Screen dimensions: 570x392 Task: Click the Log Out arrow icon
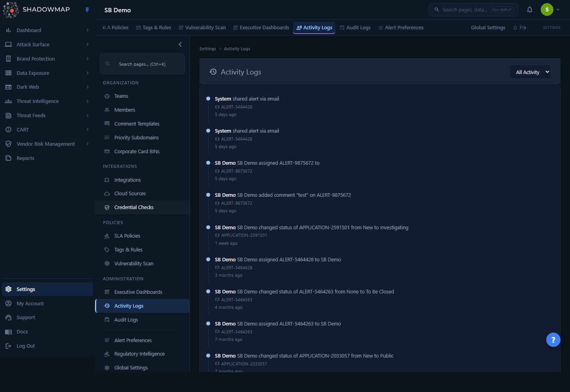[8, 346]
